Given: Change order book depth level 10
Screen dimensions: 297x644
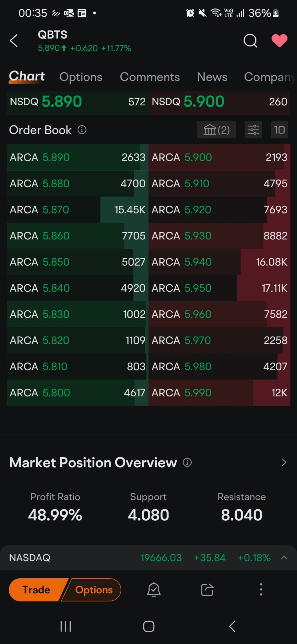Looking at the screenshot, I should (279, 130).
